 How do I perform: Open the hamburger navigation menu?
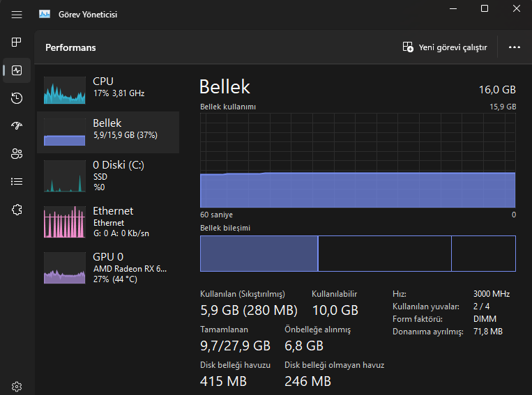[x=17, y=14]
